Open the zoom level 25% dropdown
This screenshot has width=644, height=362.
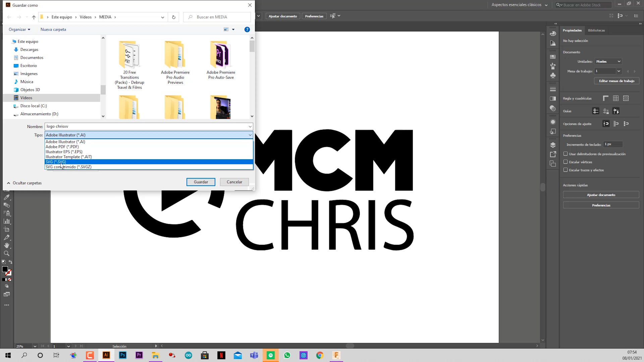(35, 346)
